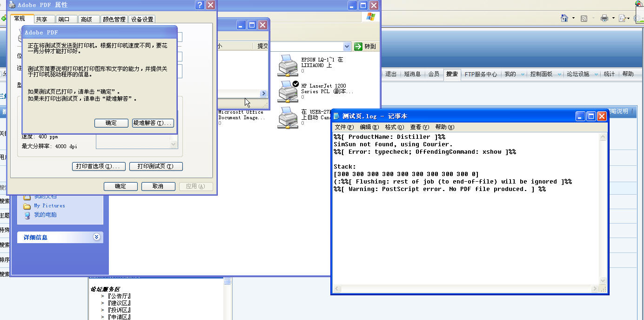Open the 『公告厅』 forum link

click(x=119, y=296)
